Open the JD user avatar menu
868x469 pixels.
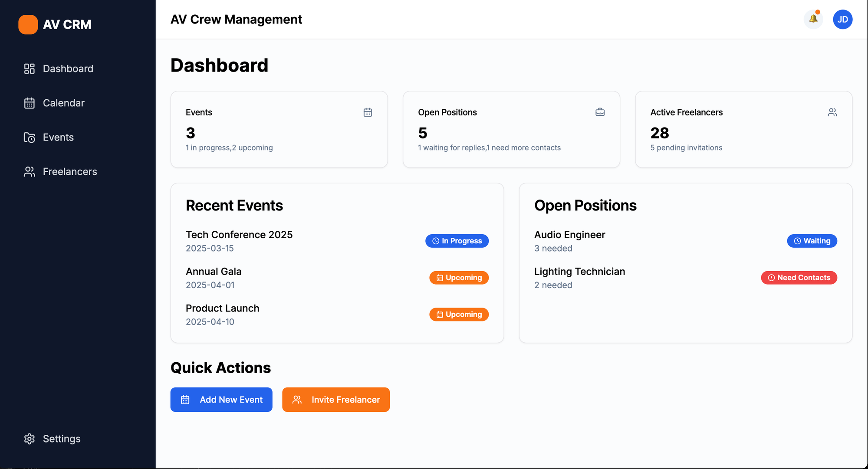[842, 20]
